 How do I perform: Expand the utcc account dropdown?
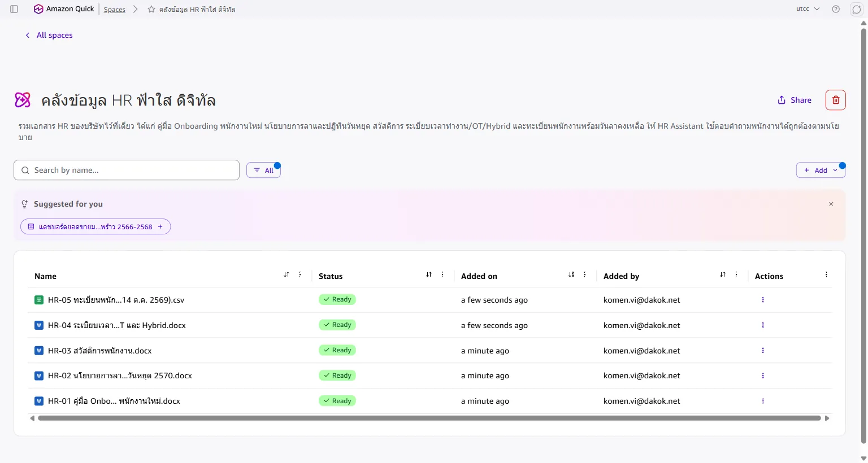point(808,9)
